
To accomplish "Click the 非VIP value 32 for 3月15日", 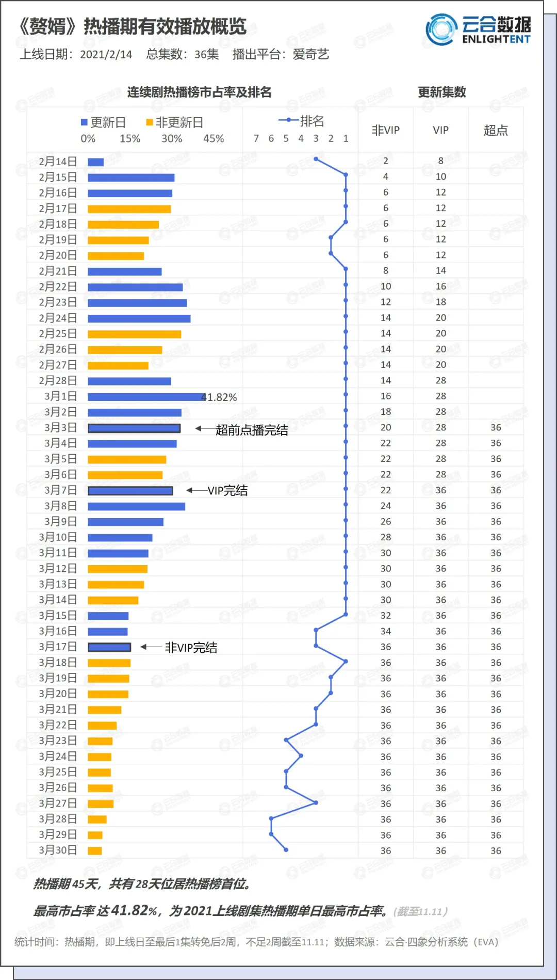I will tap(386, 616).
